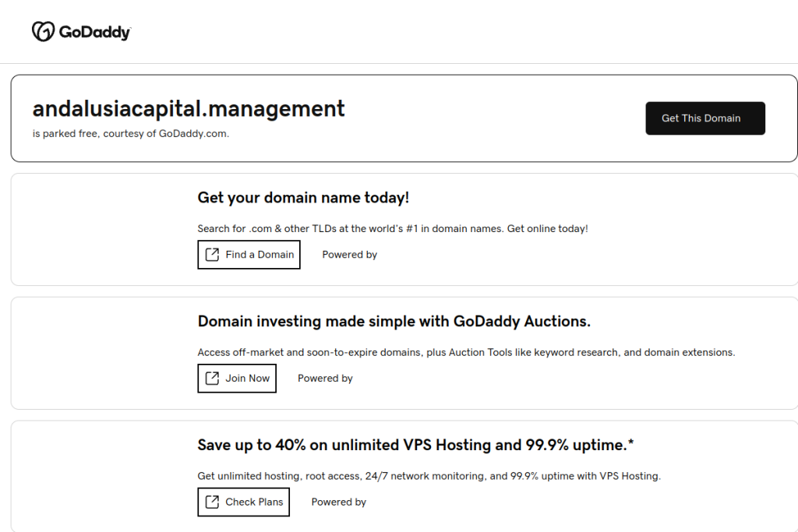This screenshot has width=798, height=532.
Task: Click the off-market domains Auction Tools description
Action: pos(466,353)
